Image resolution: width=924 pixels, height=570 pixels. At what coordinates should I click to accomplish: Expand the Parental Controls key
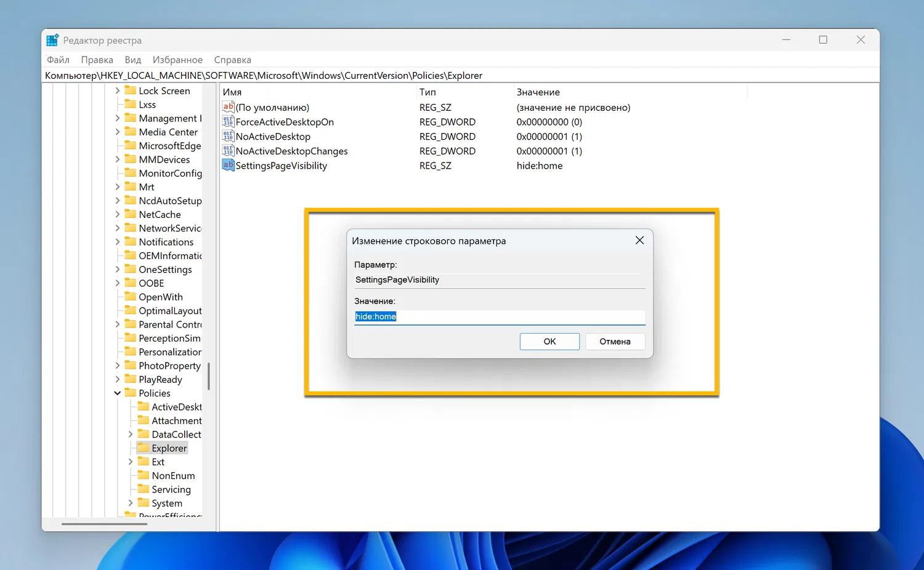[117, 324]
